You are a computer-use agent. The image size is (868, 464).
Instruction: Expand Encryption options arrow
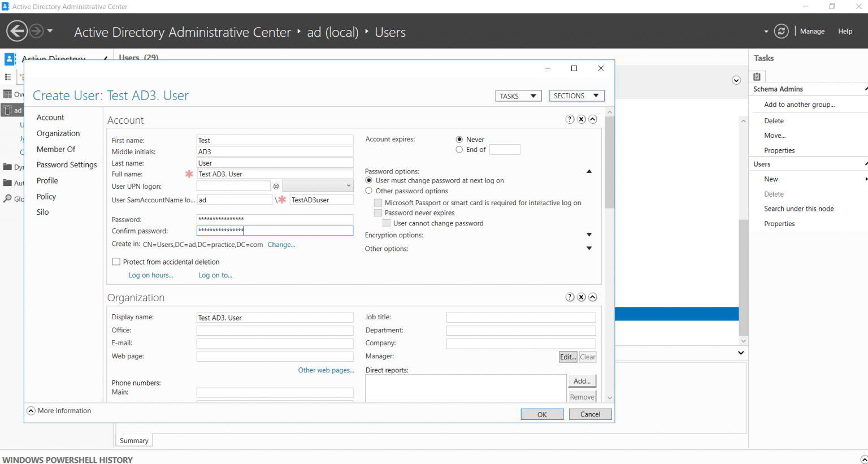(x=589, y=235)
